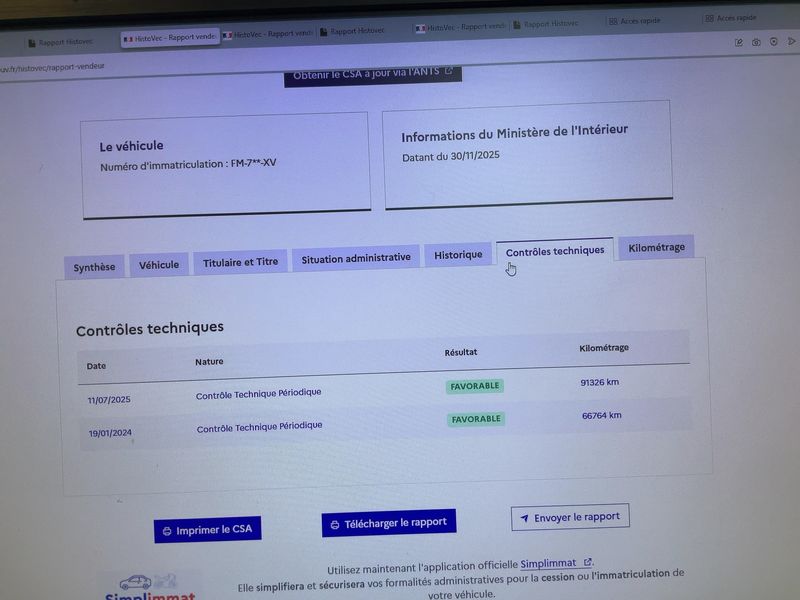Select the Contrôles techniques tab
Screen dimensions: 800x600
[554, 251]
